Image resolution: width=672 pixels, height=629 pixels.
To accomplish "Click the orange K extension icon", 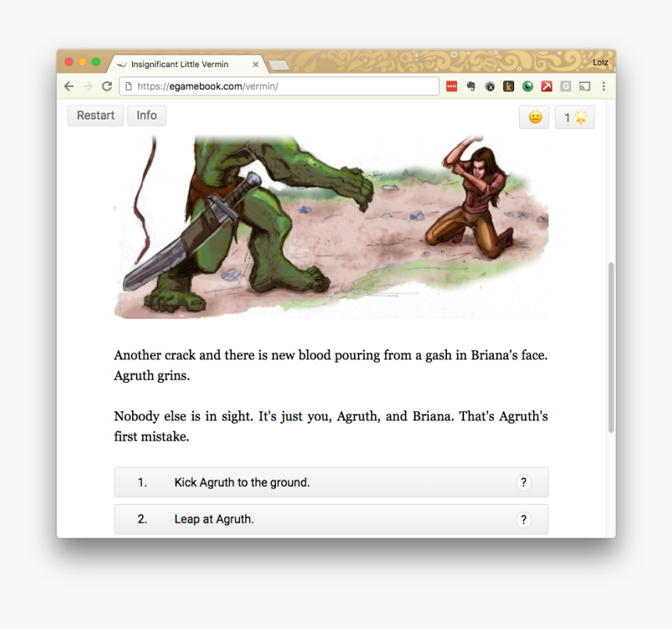I will click(509, 86).
